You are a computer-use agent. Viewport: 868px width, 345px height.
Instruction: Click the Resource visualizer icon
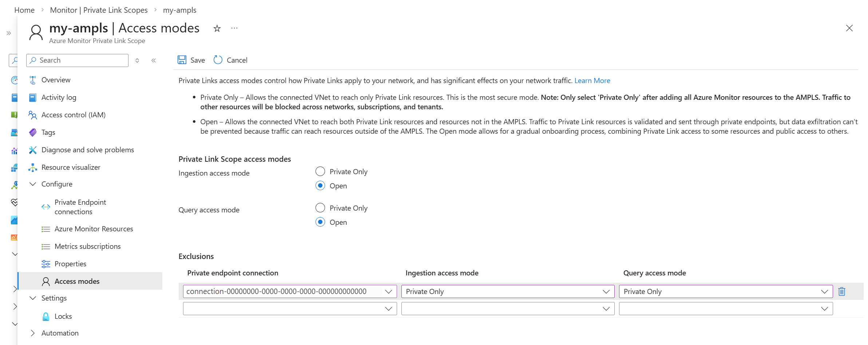[33, 167]
